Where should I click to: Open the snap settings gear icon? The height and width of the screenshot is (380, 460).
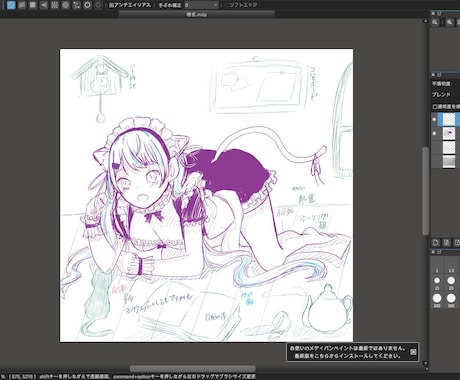88,5
